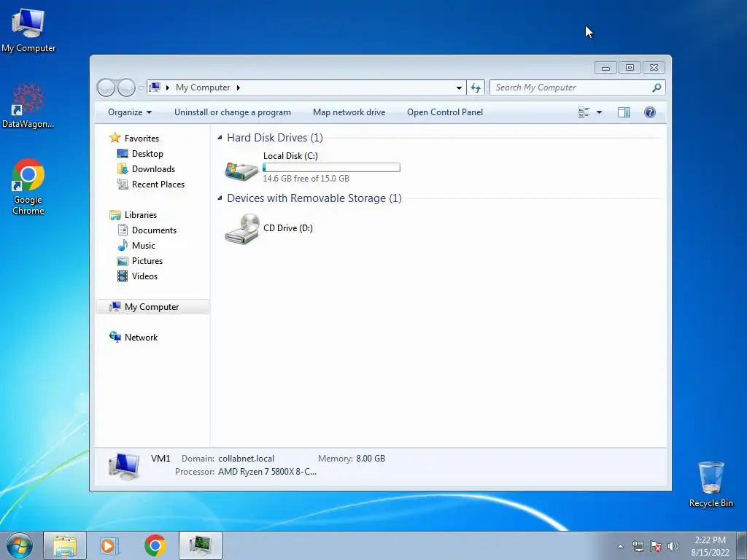
Task: Open the Pictures library
Action: pos(147,261)
